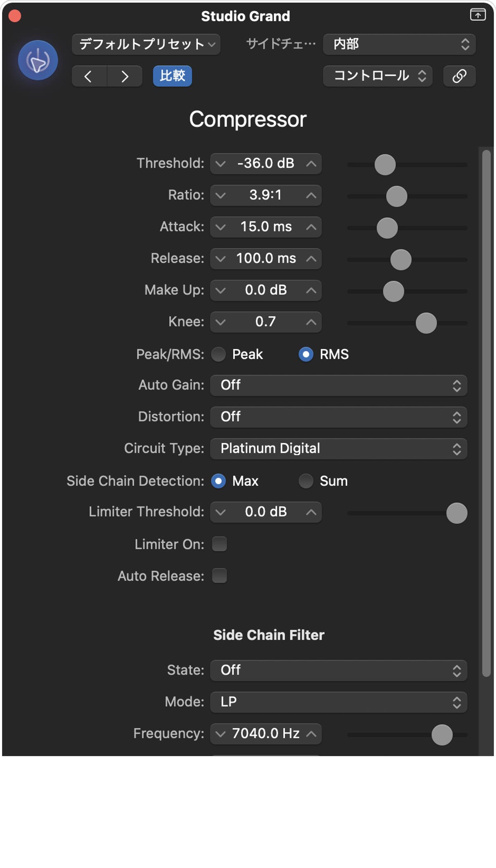Click the Make Up slider knob
This screenshot has width=496, height=868.
[393, 291]
